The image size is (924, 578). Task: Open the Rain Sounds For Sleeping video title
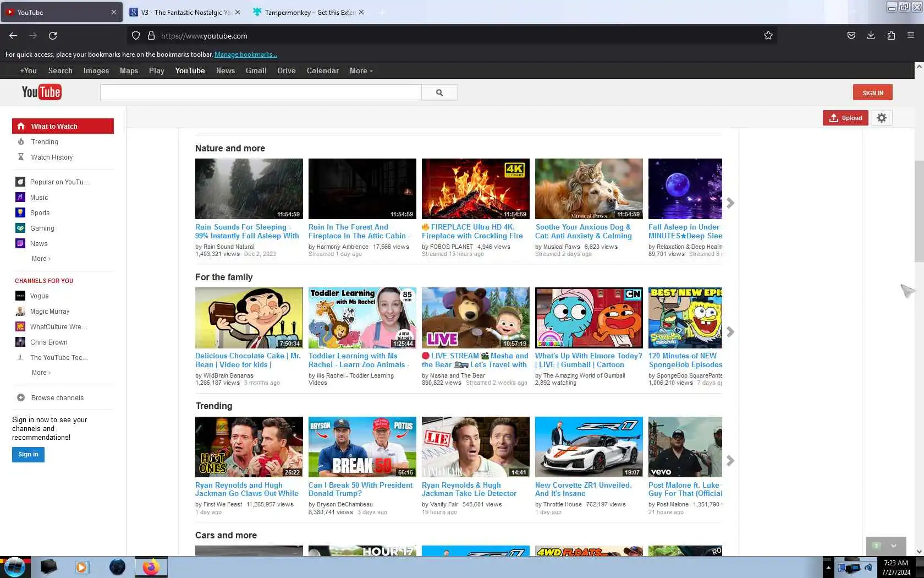pos(247,231)
